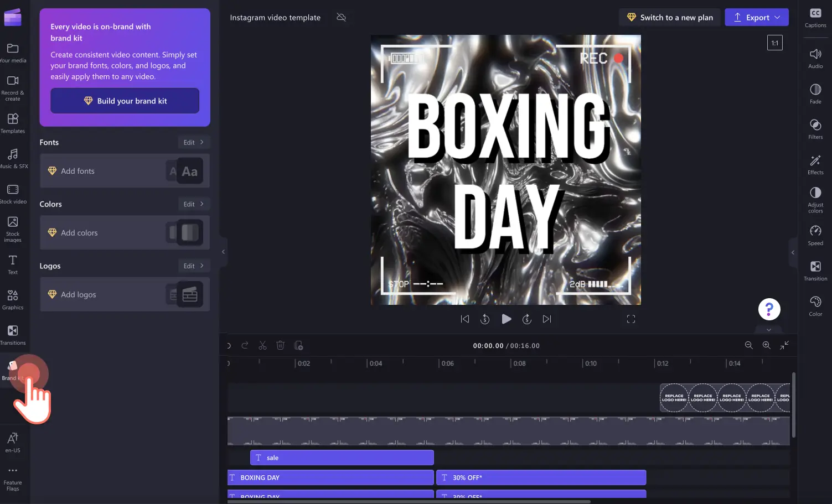Viewport: 832px width, 504px height.
Task: Edit the Instagram video template title
Action: pos(275,17)
